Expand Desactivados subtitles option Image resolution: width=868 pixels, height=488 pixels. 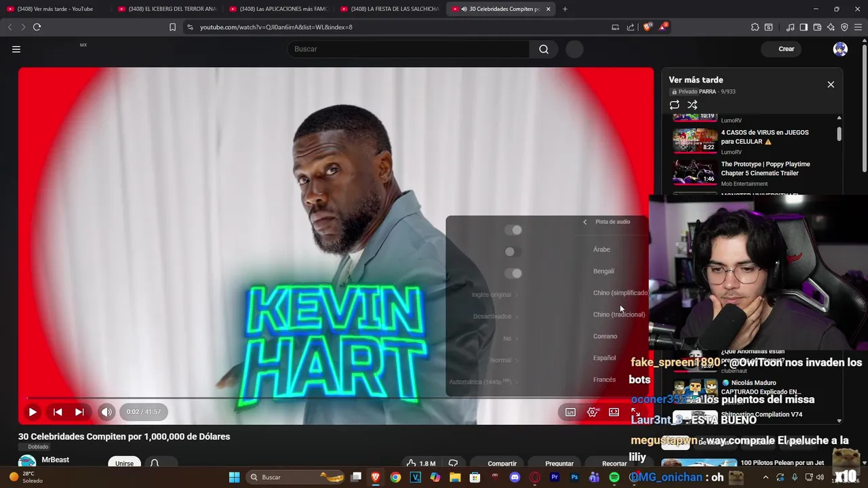tap(496, 317)
